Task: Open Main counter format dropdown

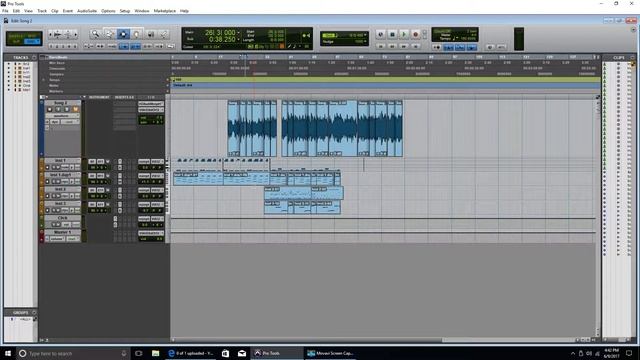Action: (x=239, y=32)
